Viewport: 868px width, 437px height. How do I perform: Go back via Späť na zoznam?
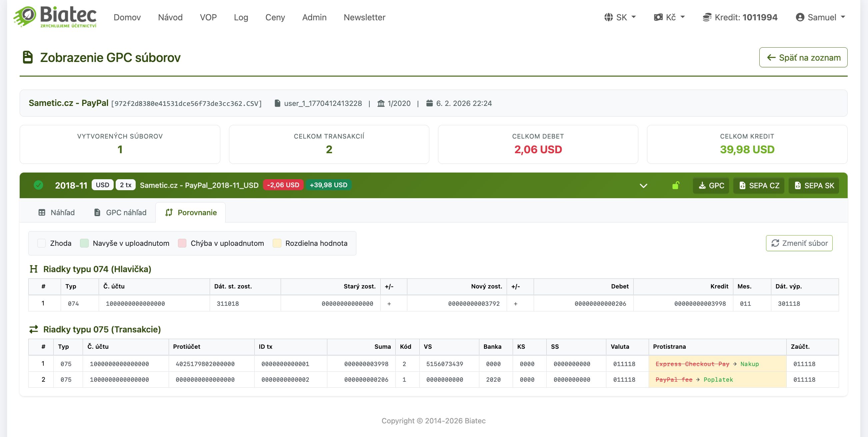tap(803, 58)
